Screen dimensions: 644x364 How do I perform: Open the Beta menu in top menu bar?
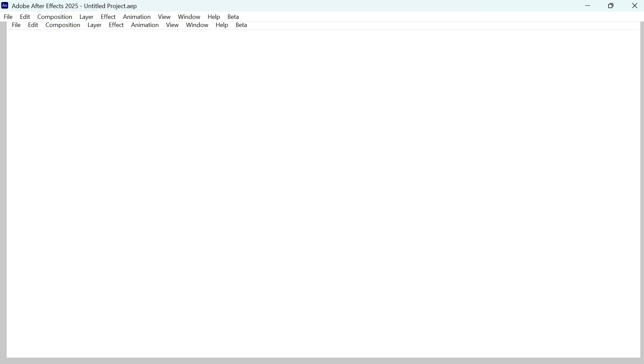233,17
